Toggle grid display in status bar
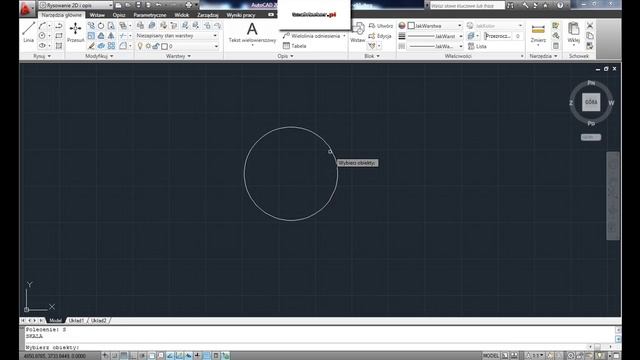The height and width of the screenshot is (360, 640). (124, 356)
